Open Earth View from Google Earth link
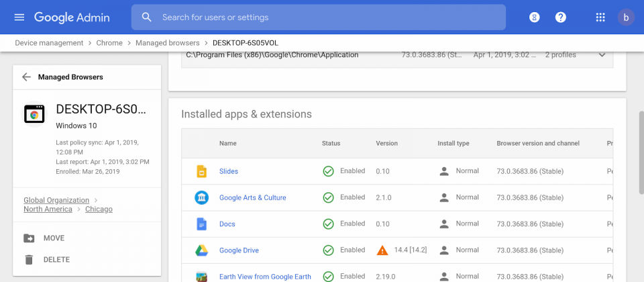The width and height of the screenshot is (644, 282). click(265, 276)
